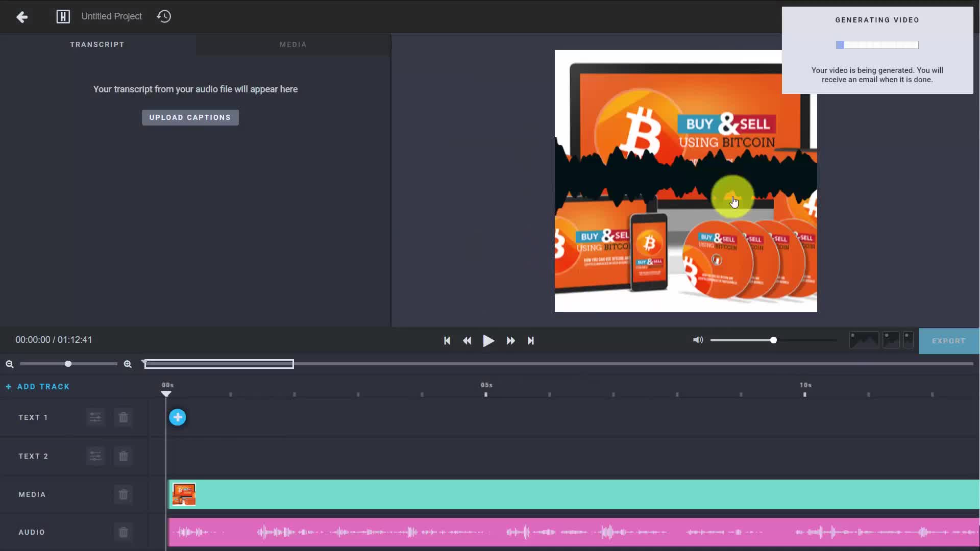Click the video preview image

pyautogui.click(x=685, y=181)
